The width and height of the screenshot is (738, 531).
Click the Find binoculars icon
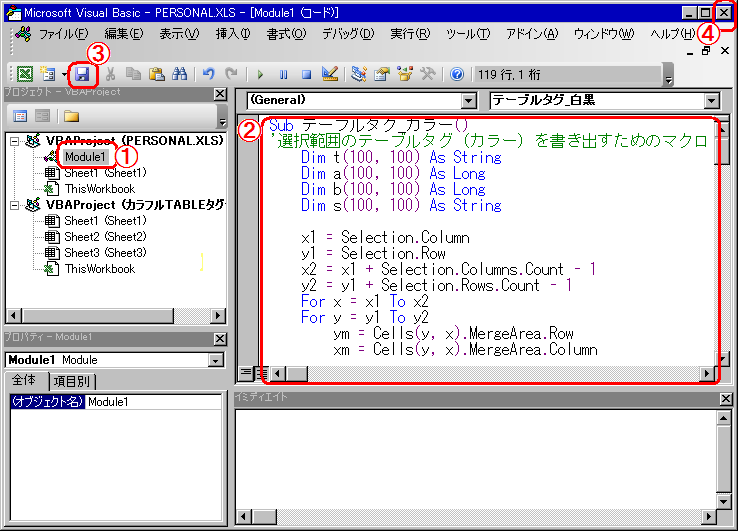pyautogui.click(x=180, y=74)
